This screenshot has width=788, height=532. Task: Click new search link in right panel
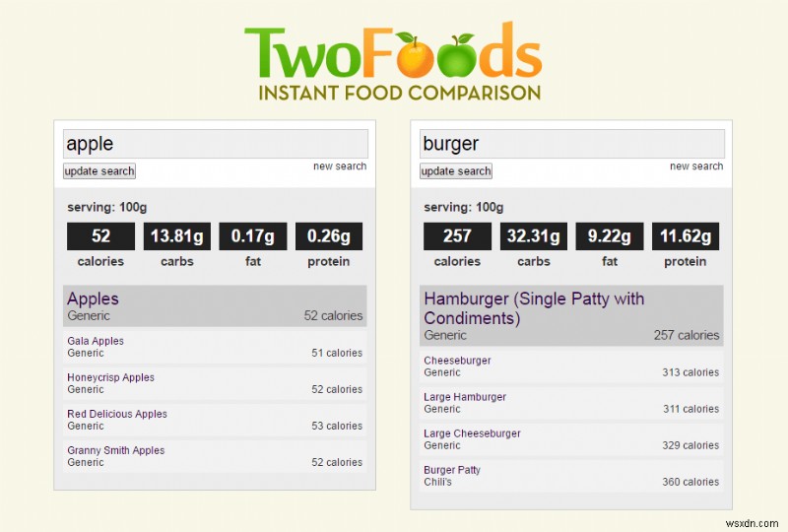696,166
